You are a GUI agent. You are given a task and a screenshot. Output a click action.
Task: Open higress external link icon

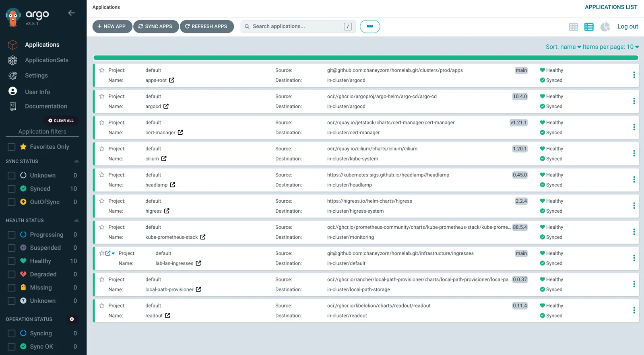pyautogui.click(x=167, y=211)
